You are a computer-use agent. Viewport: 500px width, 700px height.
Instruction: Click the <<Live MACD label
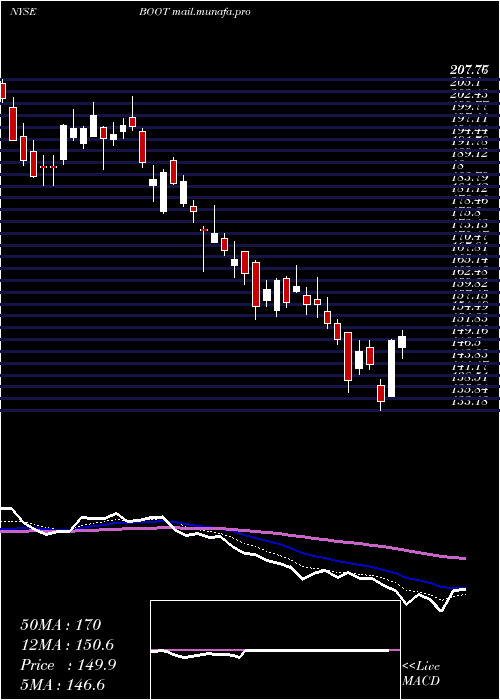coord(421,674)
